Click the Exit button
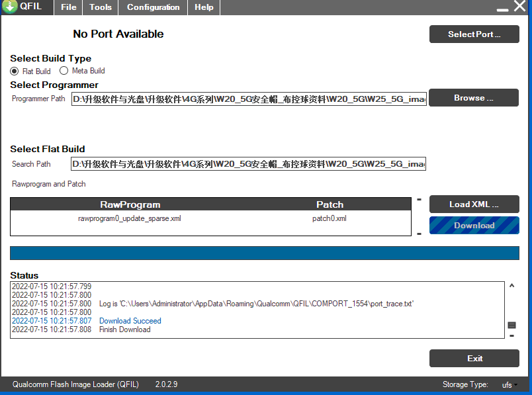The height and width of the screenshot is (395, 532). pyautogui.click(x=474, y=359)
